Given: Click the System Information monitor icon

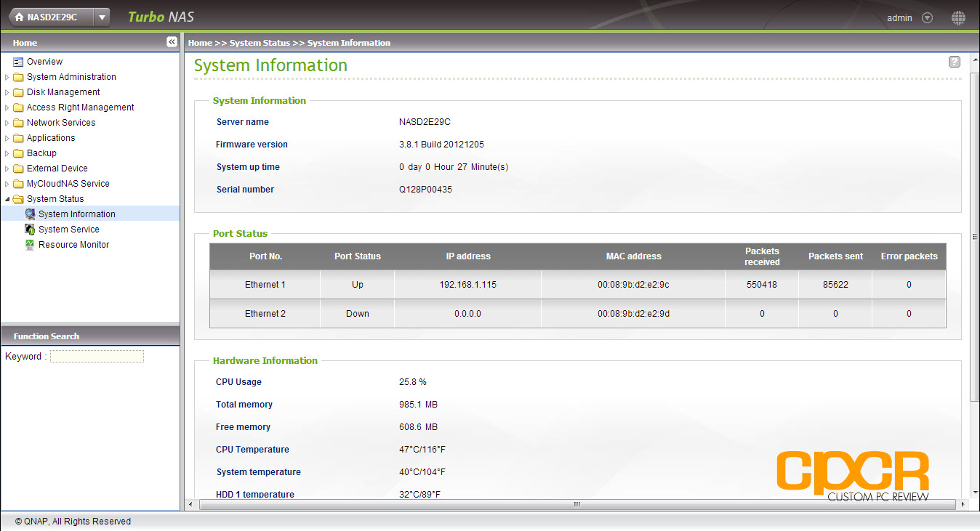Looking at the screenshot, I should (30, 214).
